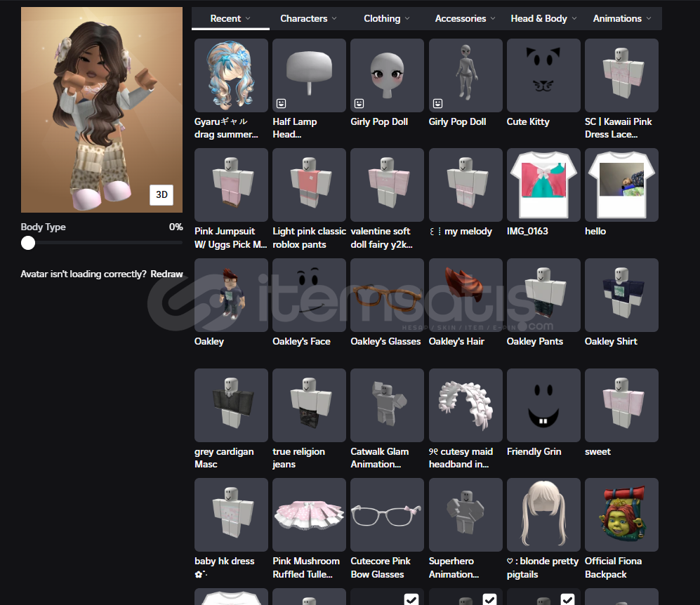Equip the Cute Kitty face
The image size is (700, 605).
(x=543, y=75)
